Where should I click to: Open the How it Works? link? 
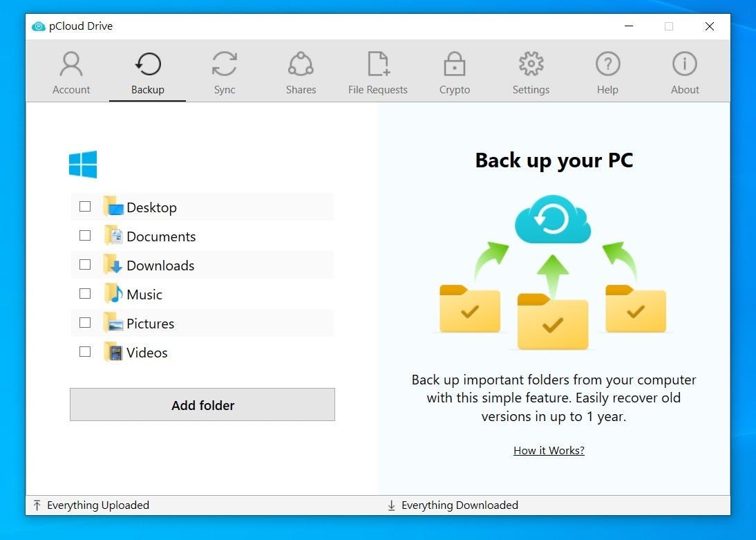pos(549,450)
